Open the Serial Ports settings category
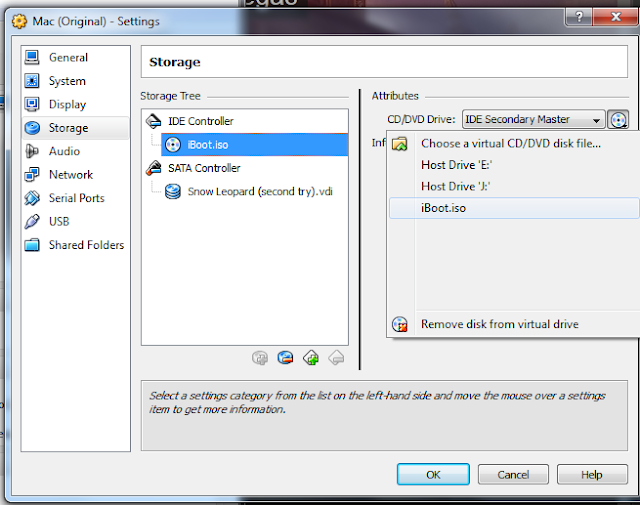This screenshot has width=640, height=505. (76, 198)
